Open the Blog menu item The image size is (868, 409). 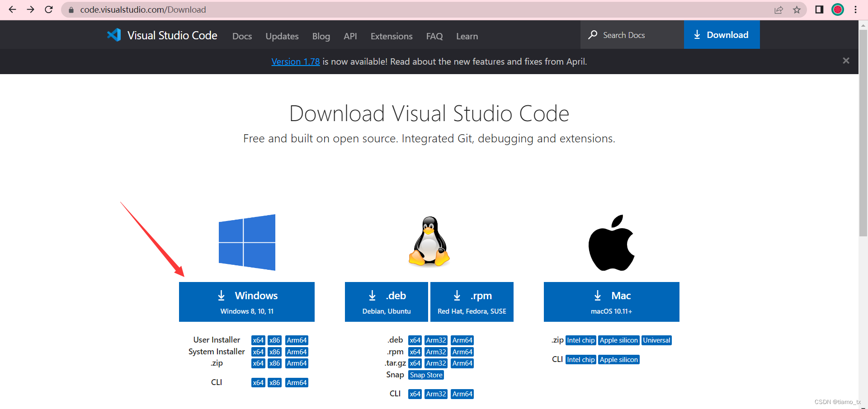[321, 36]
